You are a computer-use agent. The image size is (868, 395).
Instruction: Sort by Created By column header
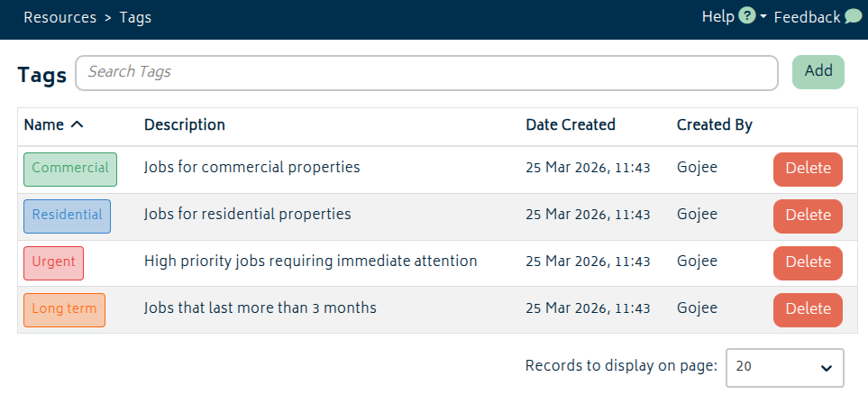pos(714,124)
